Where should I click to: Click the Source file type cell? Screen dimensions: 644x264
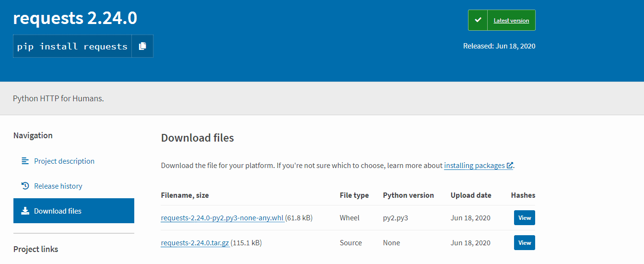[351, 243]
